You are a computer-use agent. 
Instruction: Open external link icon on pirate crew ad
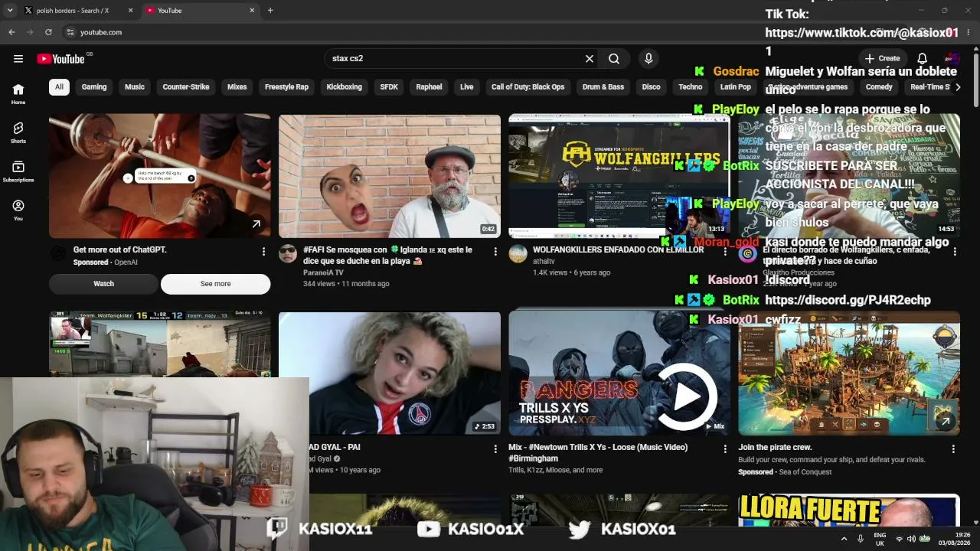(x=946, y=422)
